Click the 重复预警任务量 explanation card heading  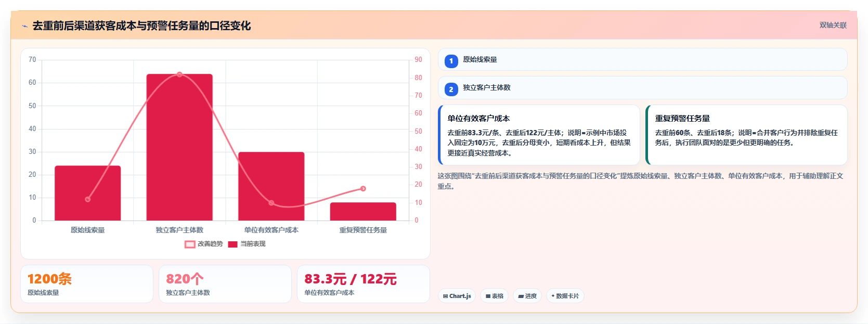tap(682, 119)
